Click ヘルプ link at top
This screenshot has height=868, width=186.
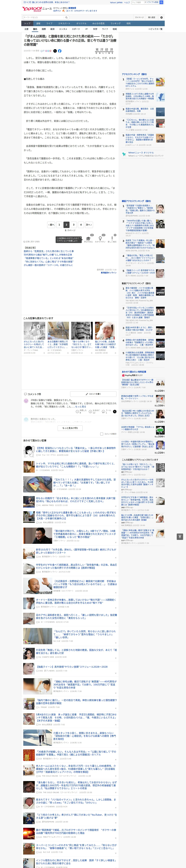127,2
